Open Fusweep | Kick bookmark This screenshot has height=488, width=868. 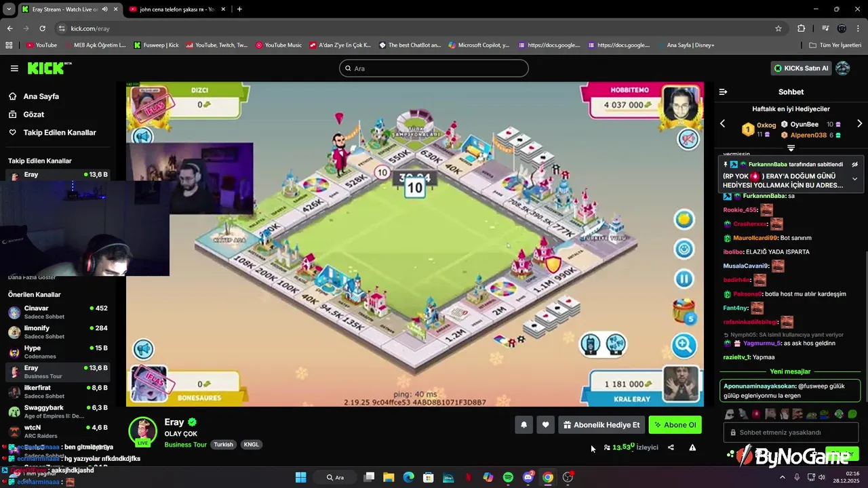156,45
